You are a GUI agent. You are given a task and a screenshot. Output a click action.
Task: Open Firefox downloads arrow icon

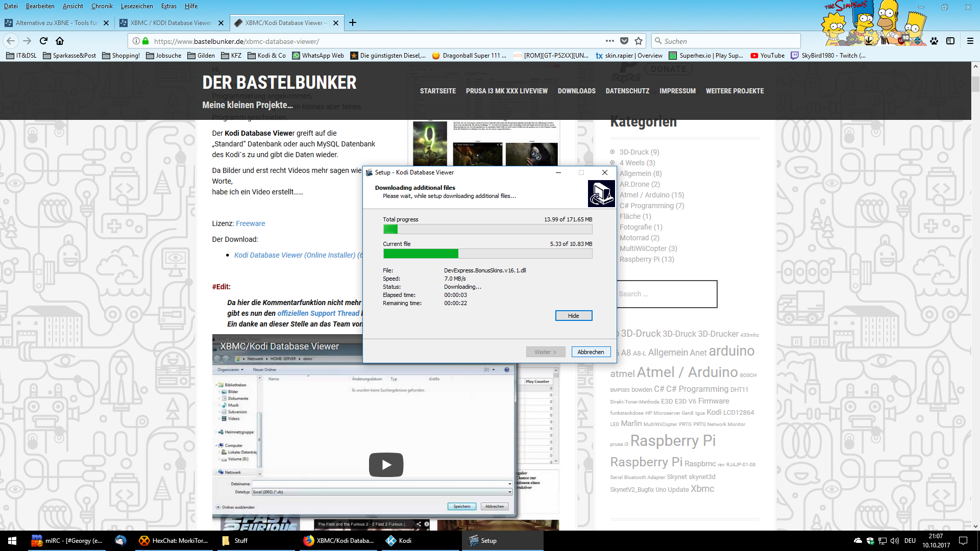pos(869,40)
